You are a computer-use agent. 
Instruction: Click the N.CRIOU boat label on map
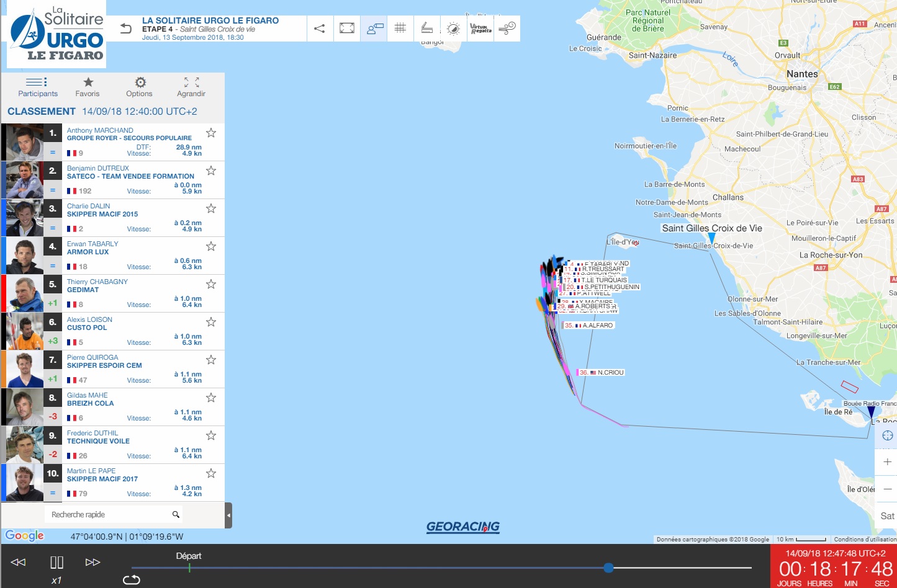601,372
